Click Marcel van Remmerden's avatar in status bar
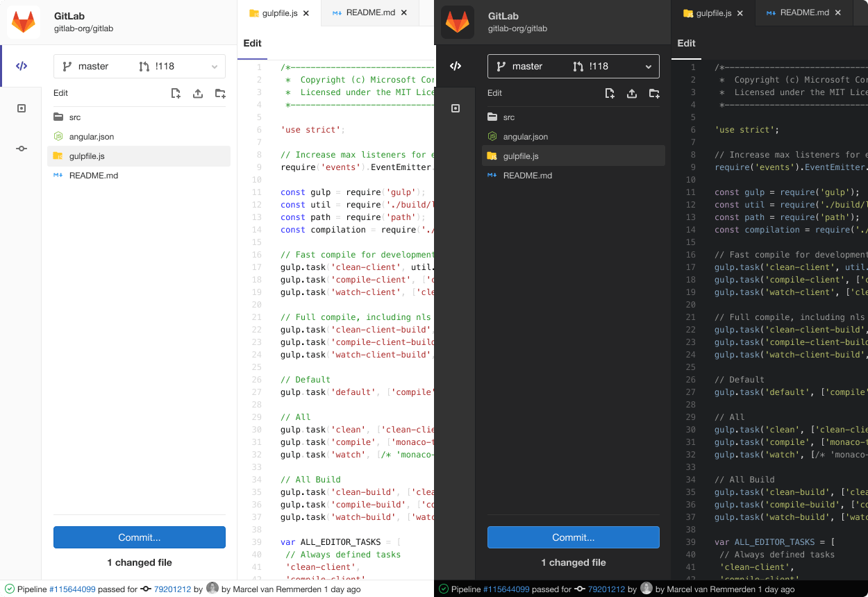Image resolution: width=868 pixels, height=597 pixels. coord(213,589)
